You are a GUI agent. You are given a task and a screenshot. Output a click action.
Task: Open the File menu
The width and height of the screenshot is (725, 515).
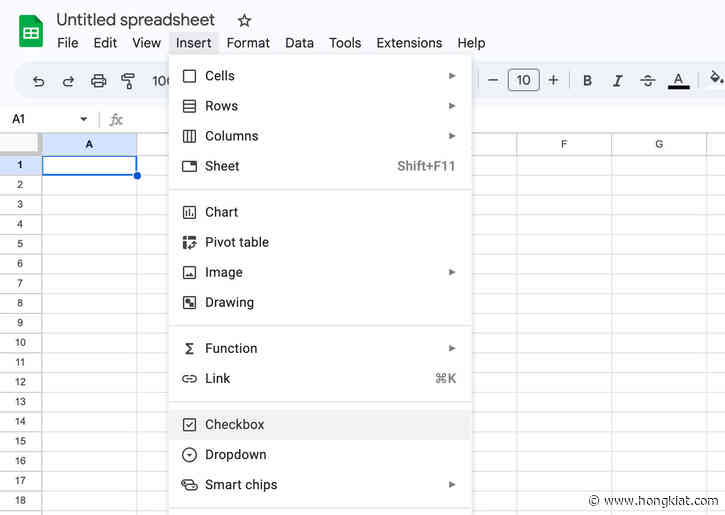68,43
